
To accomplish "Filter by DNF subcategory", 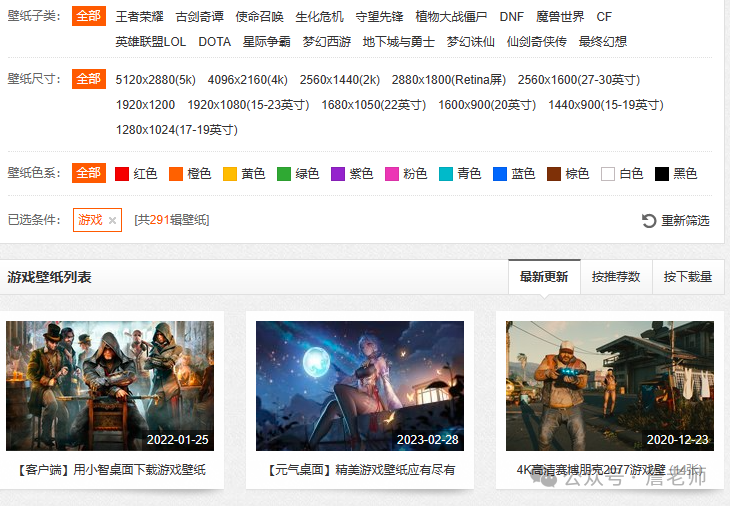I will pos(512,17).
